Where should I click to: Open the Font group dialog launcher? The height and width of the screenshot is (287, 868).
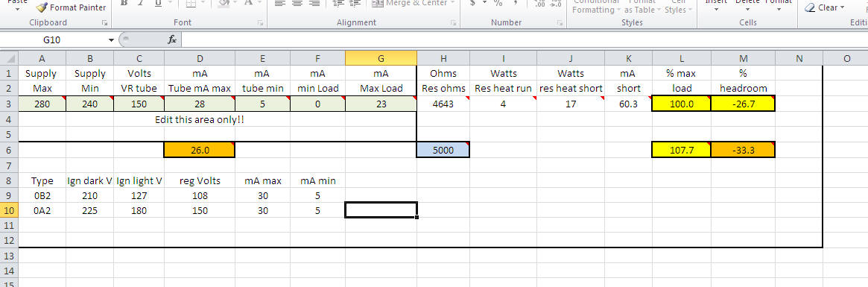coord(260,23)
